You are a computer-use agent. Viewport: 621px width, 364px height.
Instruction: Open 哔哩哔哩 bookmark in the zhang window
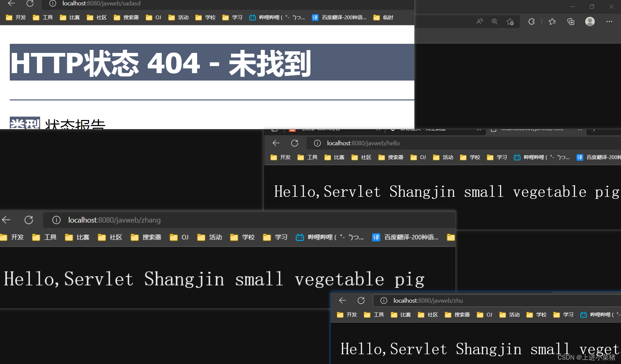coord(330,237)
